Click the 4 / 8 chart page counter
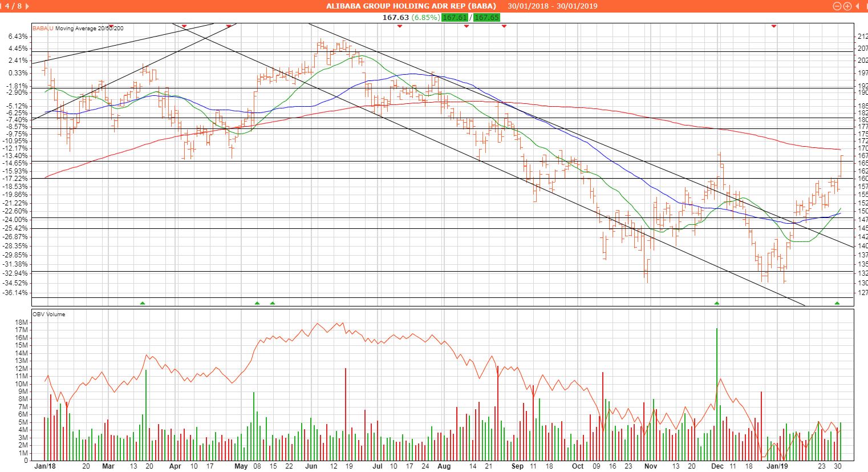 [x=12, y=6]
